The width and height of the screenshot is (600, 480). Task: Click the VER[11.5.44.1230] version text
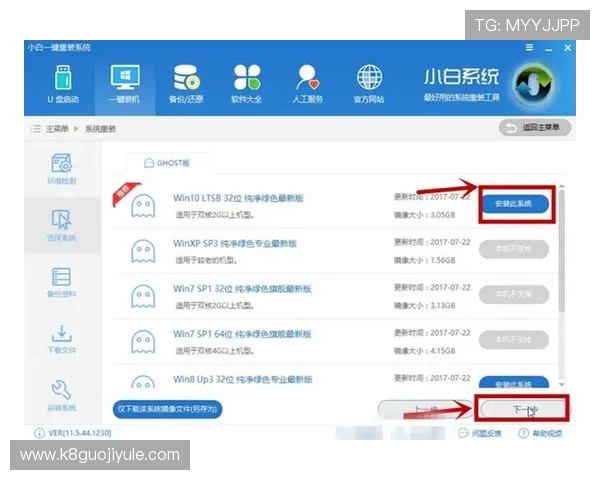[x=80, y=433]
